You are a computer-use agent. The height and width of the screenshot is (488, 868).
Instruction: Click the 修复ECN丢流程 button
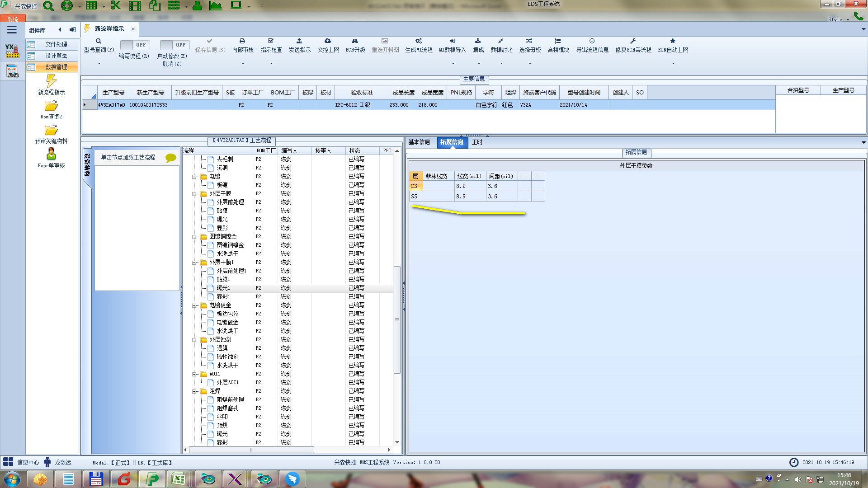click(633, 46)
